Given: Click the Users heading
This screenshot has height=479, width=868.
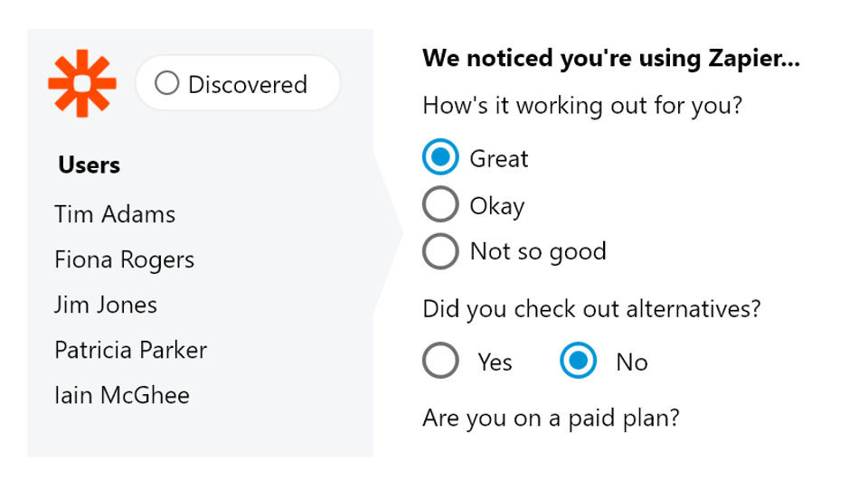Looking at the screenshot, I should pos(89,165).
